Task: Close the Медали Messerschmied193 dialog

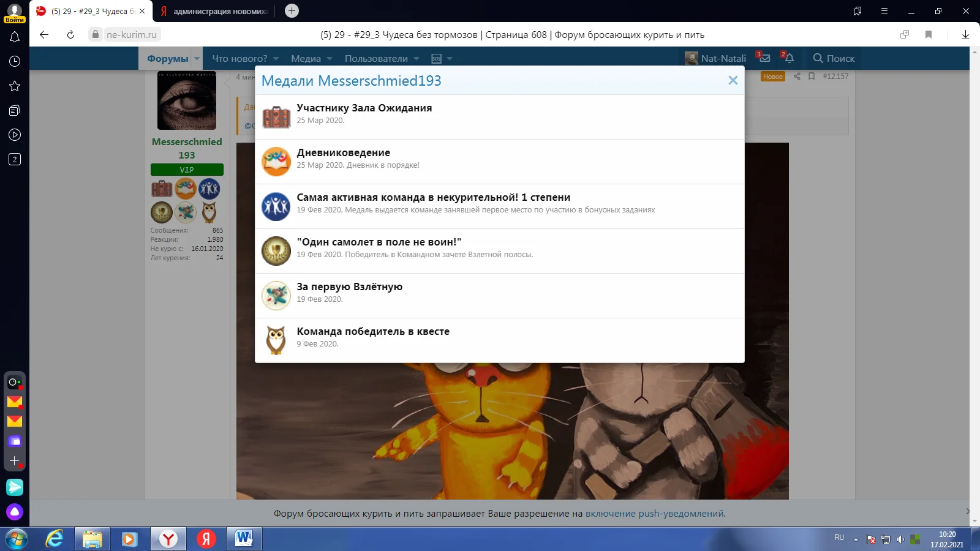Action: (x=733, y=80)
